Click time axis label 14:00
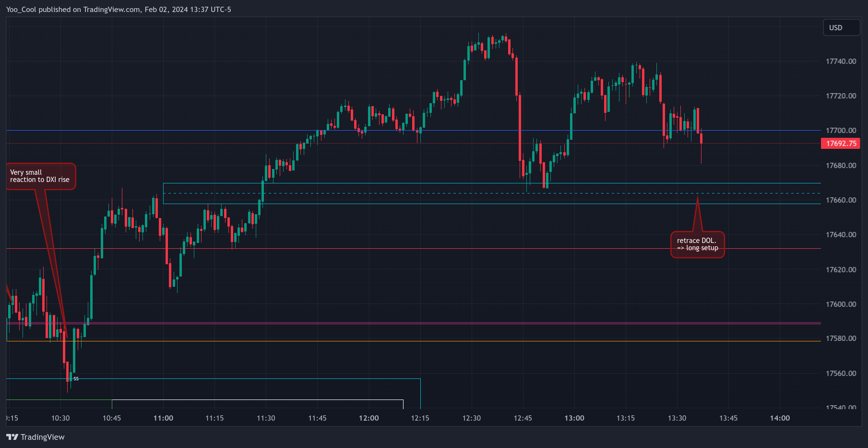 coord(780,418)
